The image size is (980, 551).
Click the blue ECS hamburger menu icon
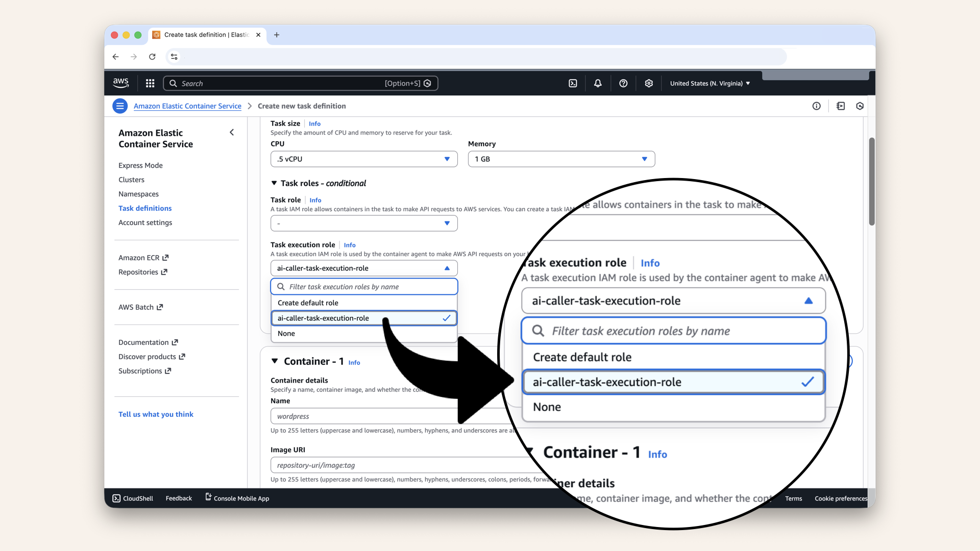point(120,106)
